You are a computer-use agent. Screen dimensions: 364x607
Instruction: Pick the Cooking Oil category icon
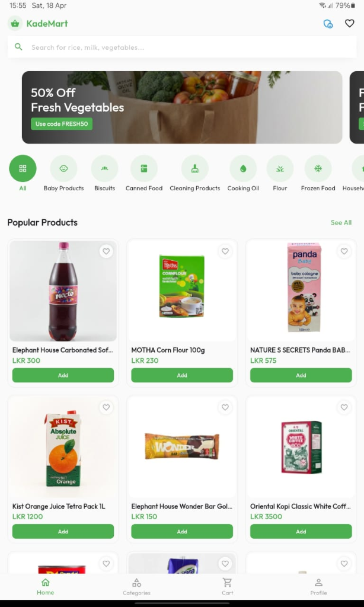243,168
